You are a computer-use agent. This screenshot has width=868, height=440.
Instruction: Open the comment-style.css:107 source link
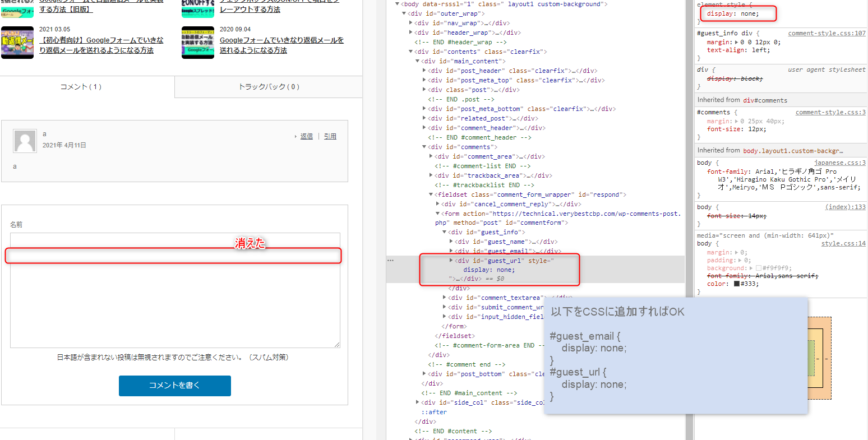(827, 33)
